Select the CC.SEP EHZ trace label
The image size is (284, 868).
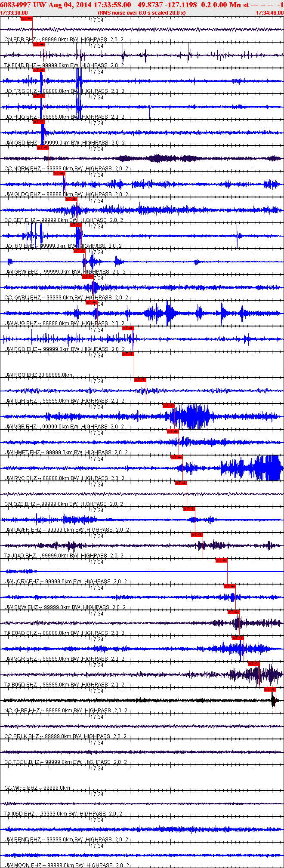click(64, 220)
